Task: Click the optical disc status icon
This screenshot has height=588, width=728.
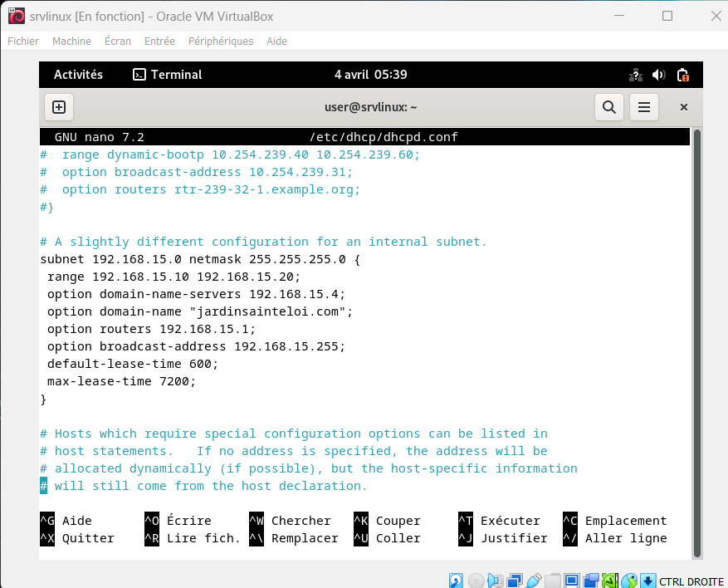Action: point(476,581)
